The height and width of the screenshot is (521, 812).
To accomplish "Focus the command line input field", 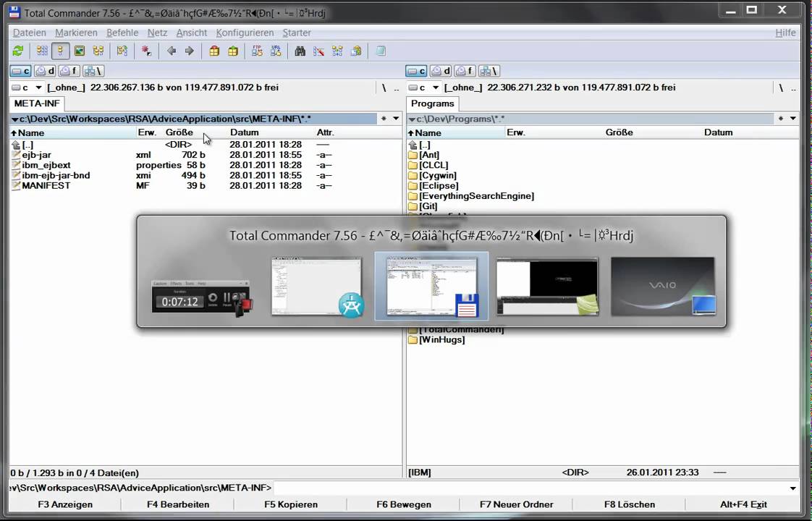I will [530, 488].
